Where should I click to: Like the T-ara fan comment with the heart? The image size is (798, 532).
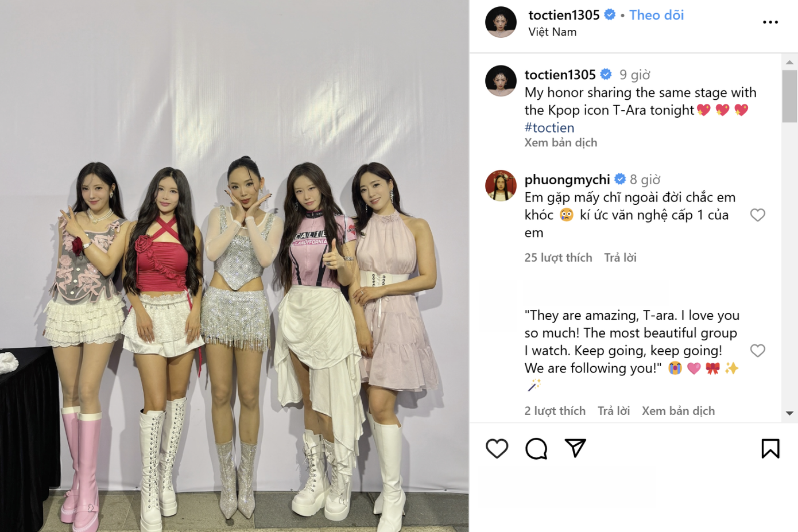[758, 350]
